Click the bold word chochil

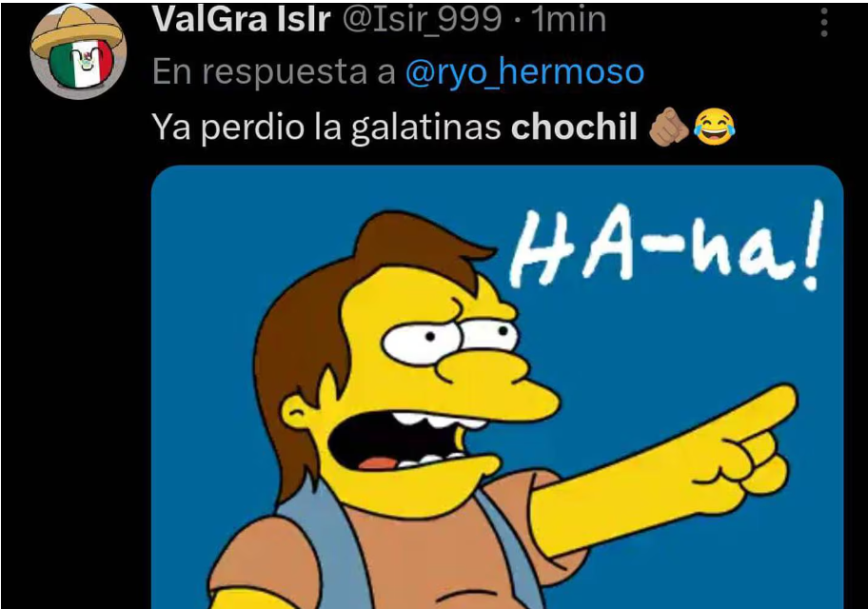point(574,127)
